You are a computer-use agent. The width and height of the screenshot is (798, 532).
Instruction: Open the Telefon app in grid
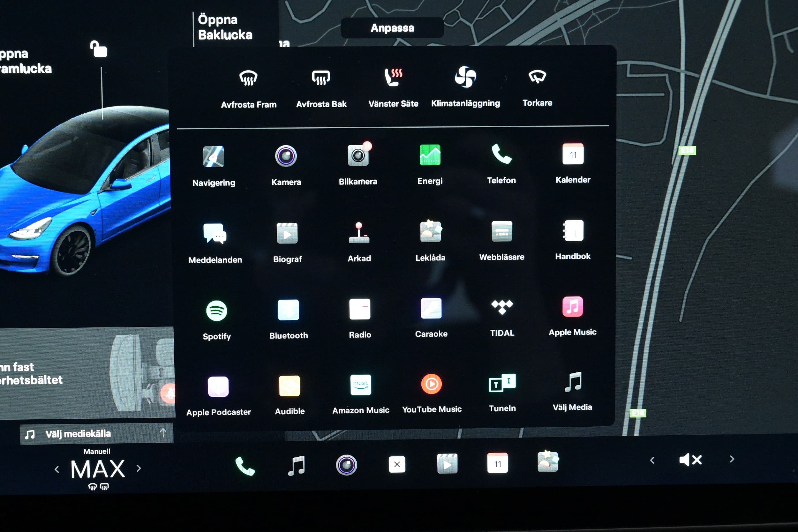(x=501, y=163)
